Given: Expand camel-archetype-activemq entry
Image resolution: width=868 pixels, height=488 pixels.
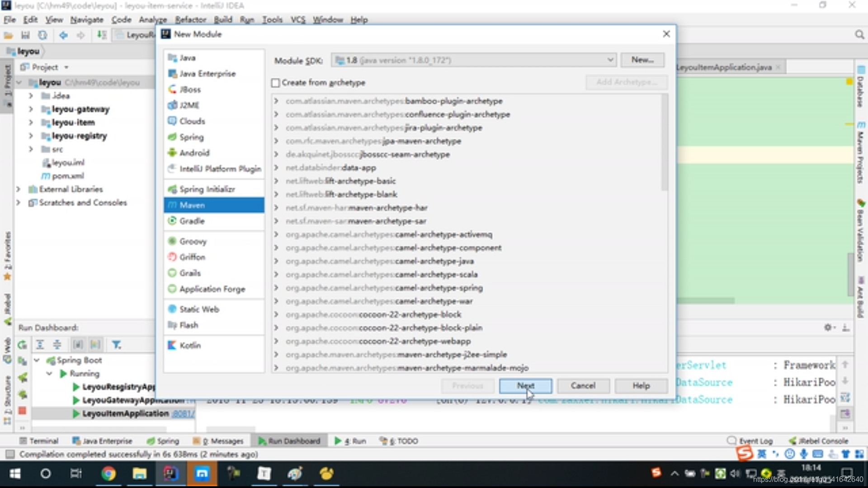Looking at the screenshot, I should click(276, 235).
